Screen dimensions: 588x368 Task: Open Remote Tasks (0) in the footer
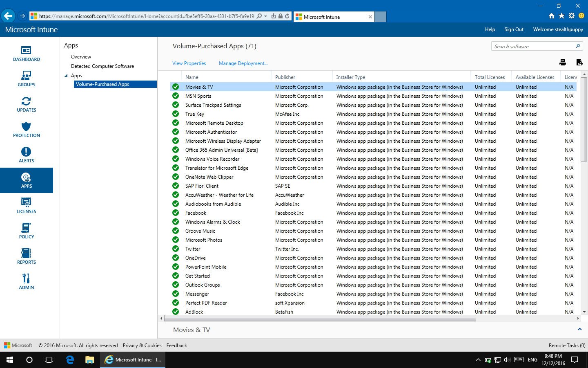coord(567,346)
